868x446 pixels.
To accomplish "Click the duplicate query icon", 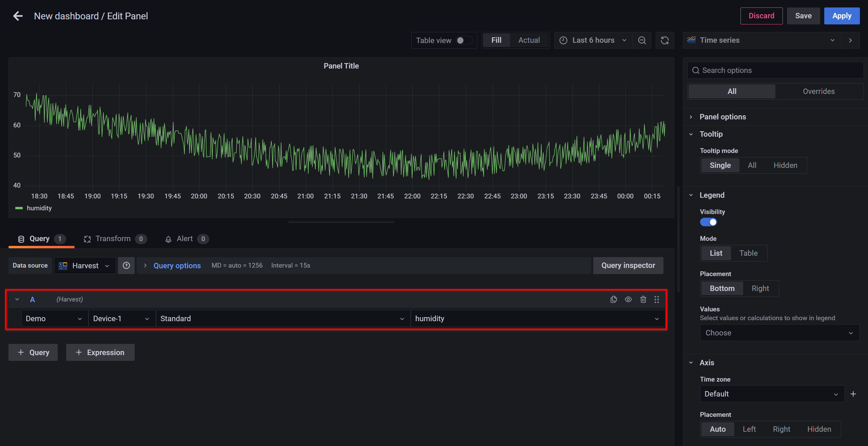I will coord(614,299).
